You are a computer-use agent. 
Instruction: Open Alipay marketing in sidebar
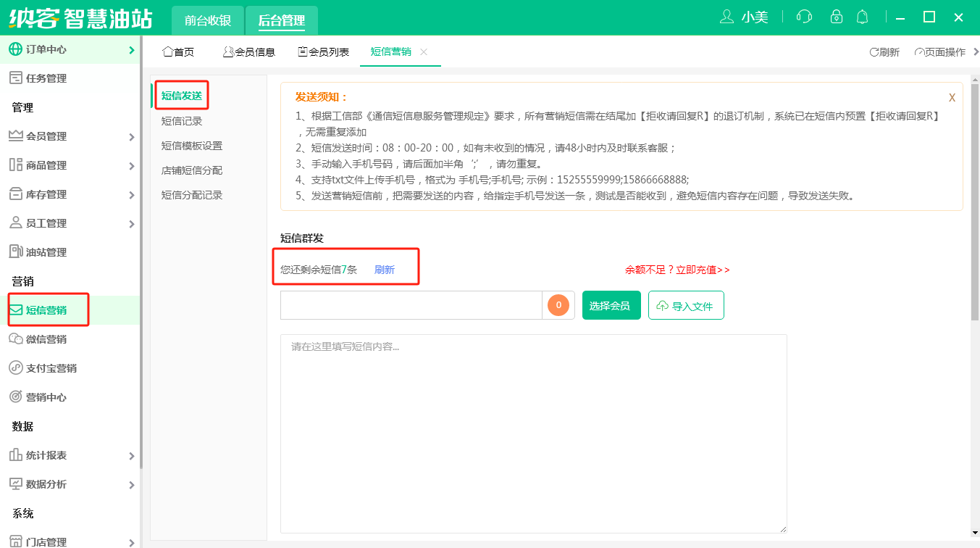point(51,368)
